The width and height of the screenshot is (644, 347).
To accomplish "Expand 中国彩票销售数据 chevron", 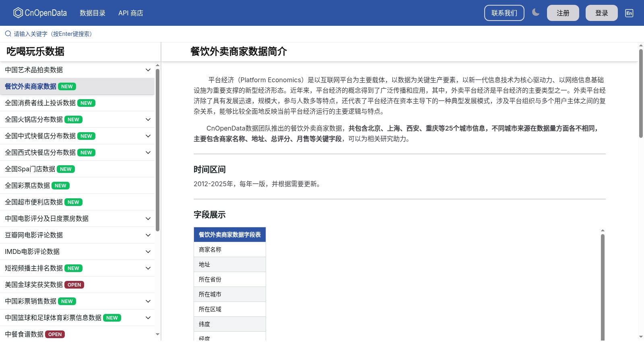I will (148, 301).
